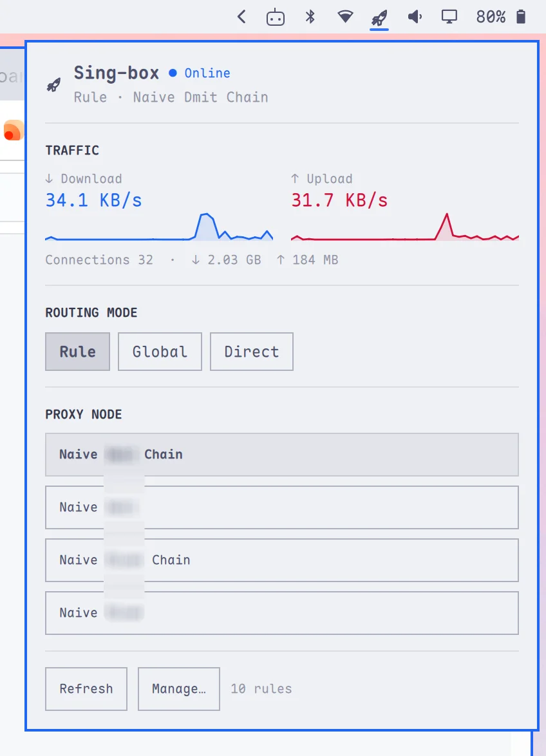Click the speaker volume icon
Viewport: 546px width, 756px height.
(415, 17)
